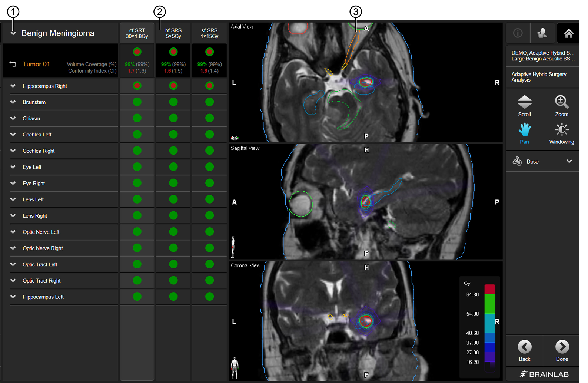This screenshot has height=383, width=588.
Task: Open the Dose dropdown menu
Action: tap(542, 161)
